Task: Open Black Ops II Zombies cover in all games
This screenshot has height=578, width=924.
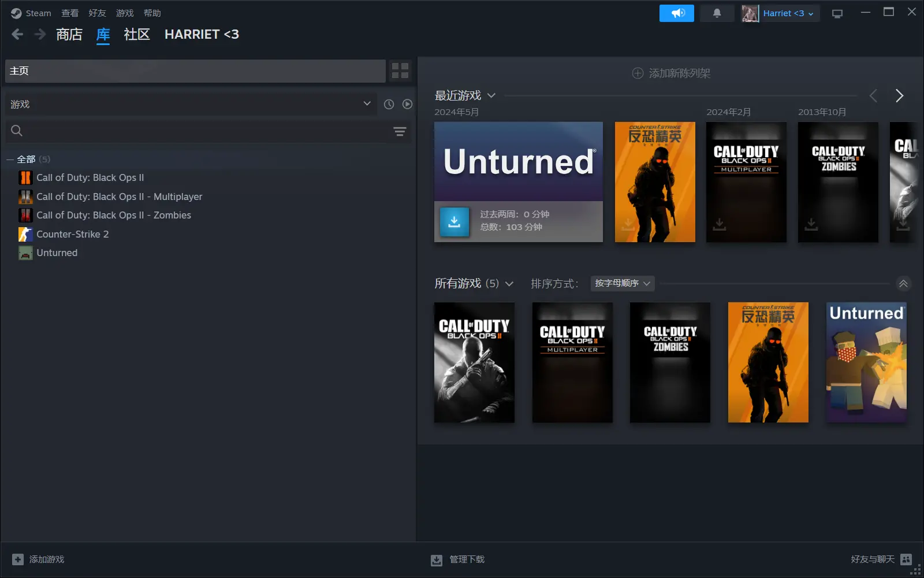Action: click(x=670, y=362)
